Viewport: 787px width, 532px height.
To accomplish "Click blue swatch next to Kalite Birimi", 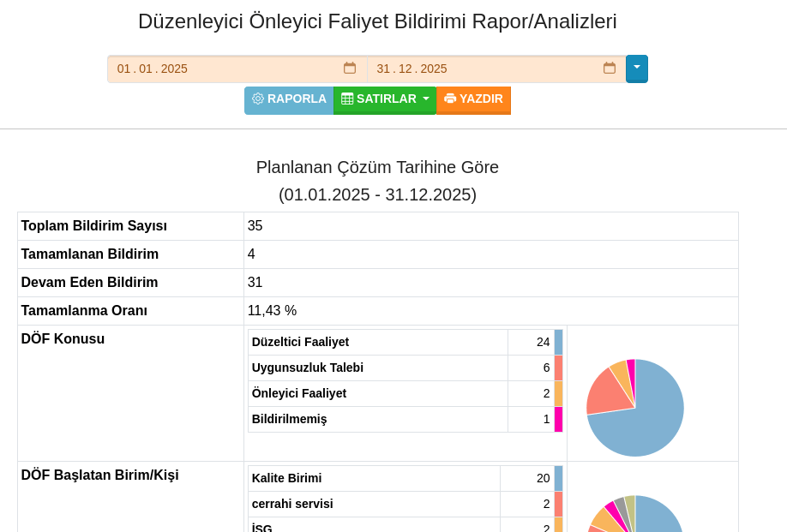I will [x=558, y=478].
